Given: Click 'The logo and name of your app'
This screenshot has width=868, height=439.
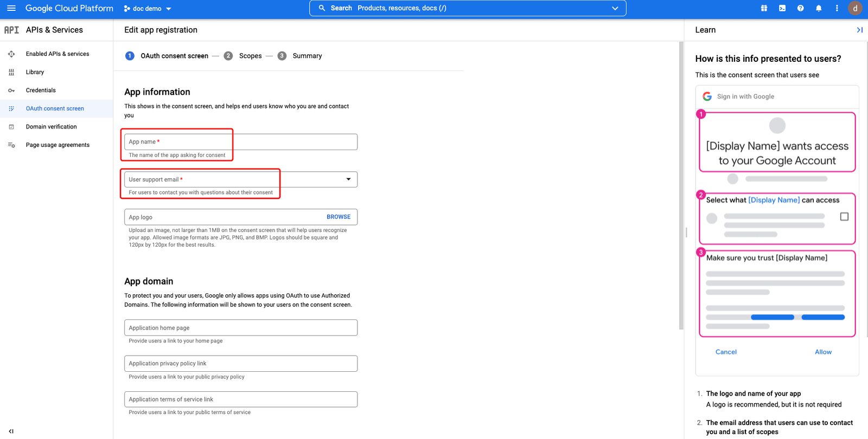Looking at the screenshot, I should click(x=754, y=393).
